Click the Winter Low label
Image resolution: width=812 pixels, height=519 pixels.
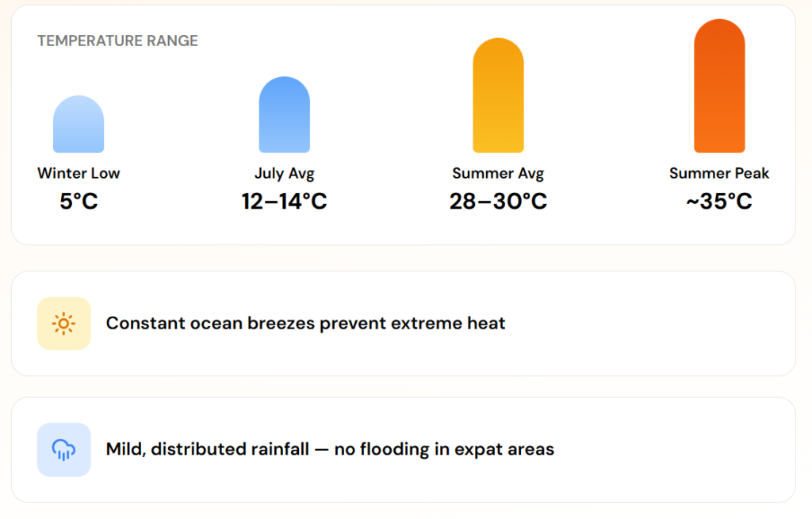click(79, 173)
